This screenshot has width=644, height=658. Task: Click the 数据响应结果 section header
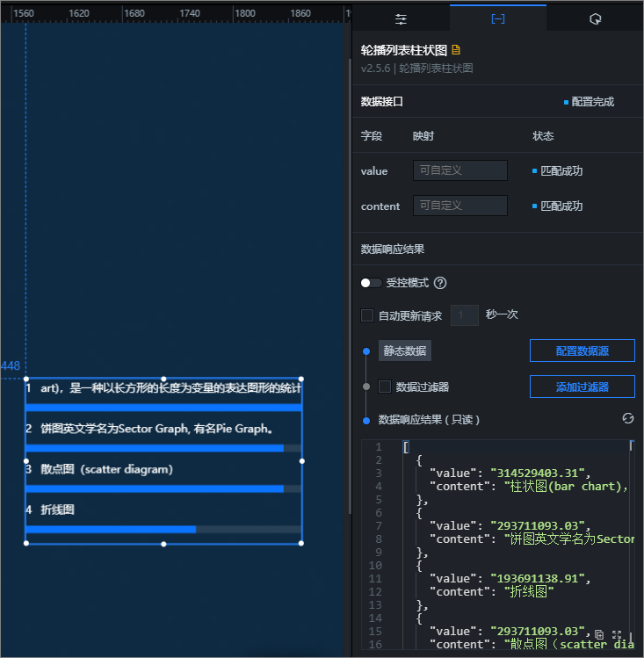pos(392,249)
